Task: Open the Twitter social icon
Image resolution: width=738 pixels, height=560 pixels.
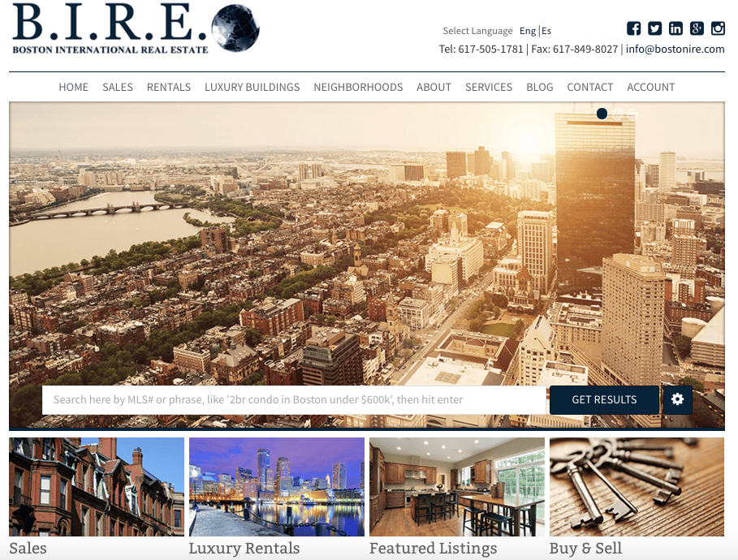Action: (654, 28)
